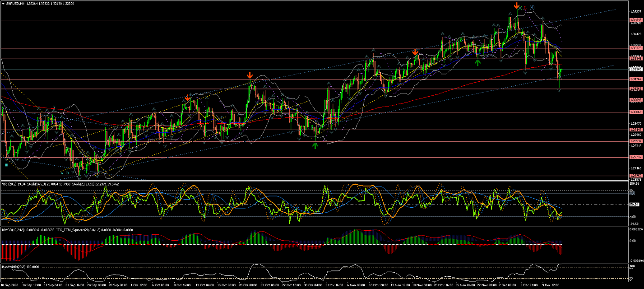Select the red C wave label
644x289 pixels.
pos(525,8)
